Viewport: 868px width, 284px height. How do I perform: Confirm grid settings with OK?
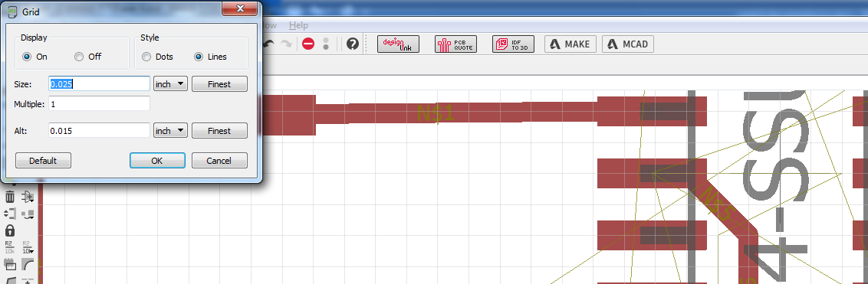pyautogui.click(x=157, y=161)
